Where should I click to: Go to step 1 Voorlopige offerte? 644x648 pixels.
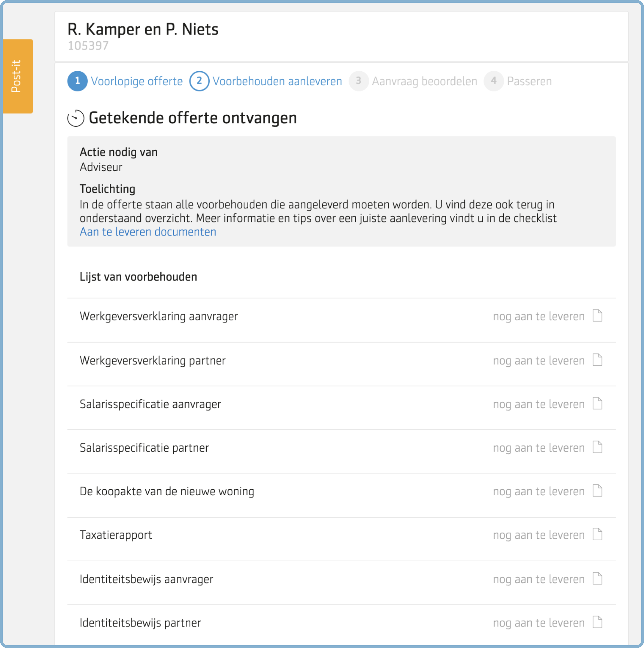click(x=125, y=81)
